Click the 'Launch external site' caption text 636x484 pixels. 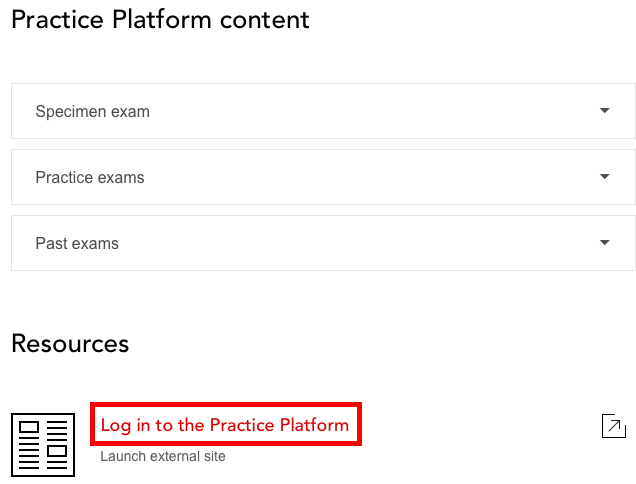pos(163,457)
